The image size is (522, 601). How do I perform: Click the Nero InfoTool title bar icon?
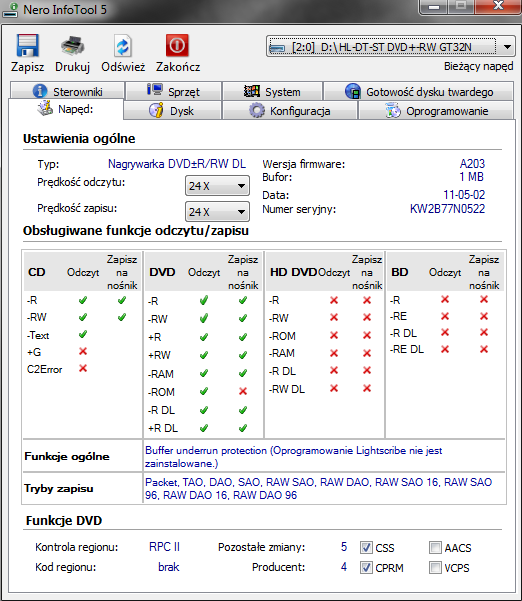tap(10, 10)
